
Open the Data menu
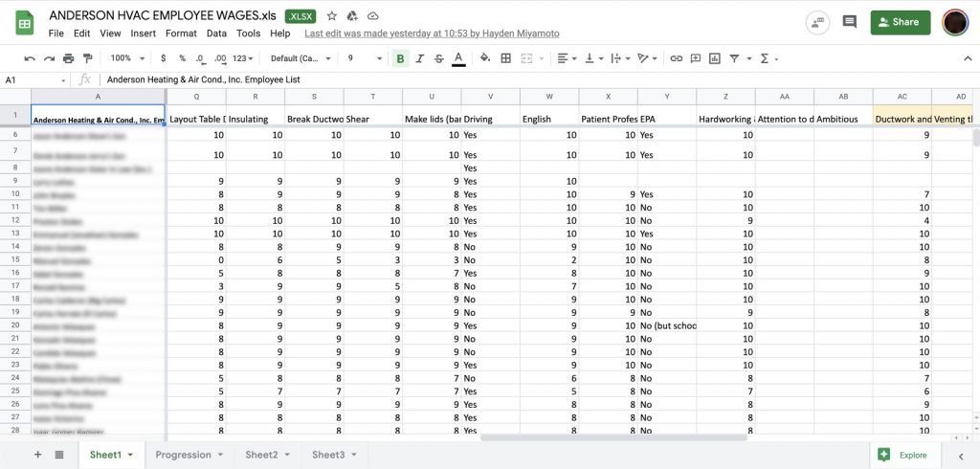point(216,33)
